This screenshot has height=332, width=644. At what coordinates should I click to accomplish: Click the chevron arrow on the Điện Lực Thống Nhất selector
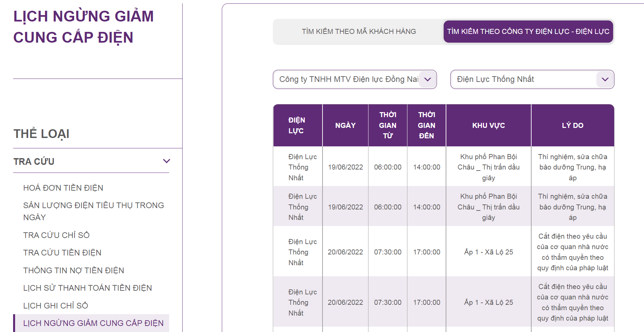pyautogui.click(x=605, y=80)
